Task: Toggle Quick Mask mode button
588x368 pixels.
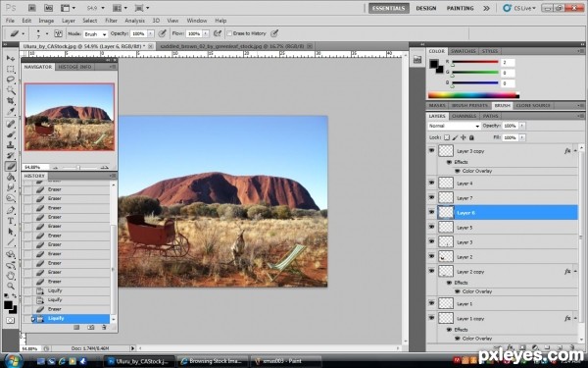Action: pos(11,320)
